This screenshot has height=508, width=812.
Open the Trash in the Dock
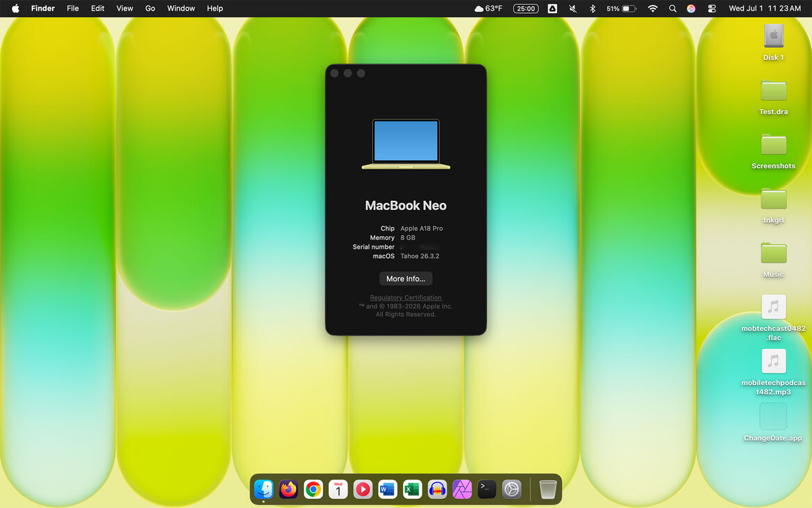tap(547, 489)
